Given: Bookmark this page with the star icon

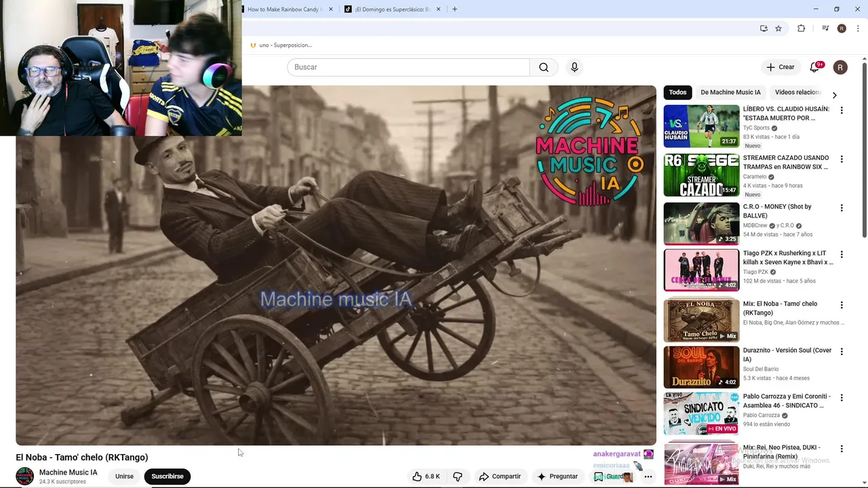Looking at the screenshot, I should coord(778,28).
